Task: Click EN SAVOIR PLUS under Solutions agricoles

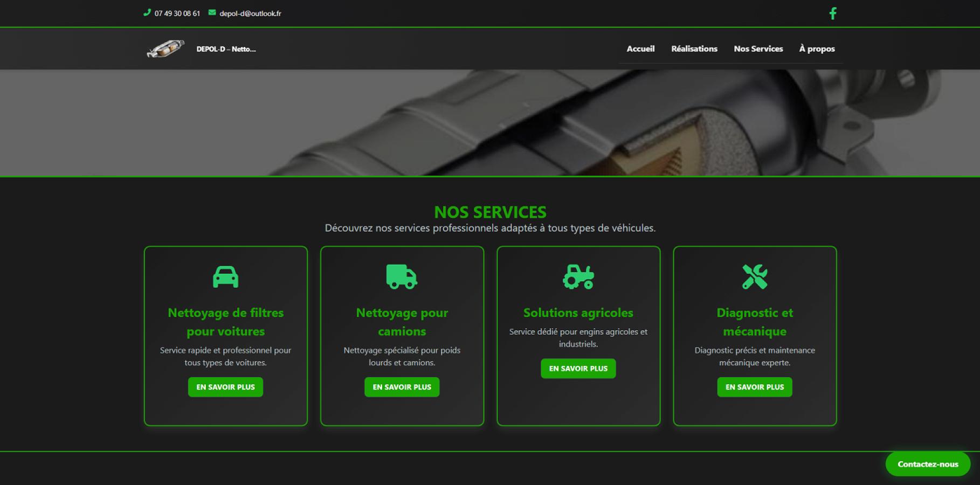Action: pos(578,369)
